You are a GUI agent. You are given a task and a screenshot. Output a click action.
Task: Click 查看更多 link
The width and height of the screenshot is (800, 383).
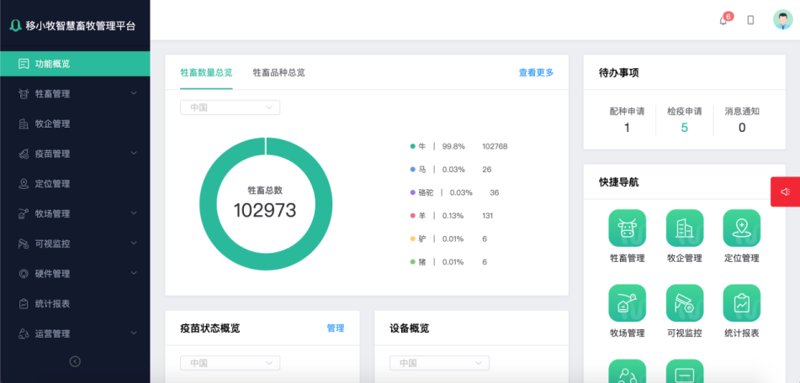pyautogui.click(x=536, y=73)
